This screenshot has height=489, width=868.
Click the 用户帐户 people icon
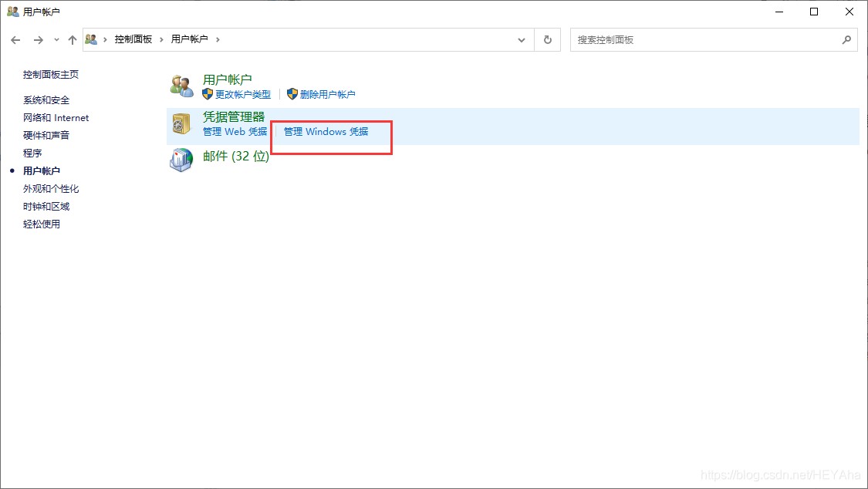point(181,86)
